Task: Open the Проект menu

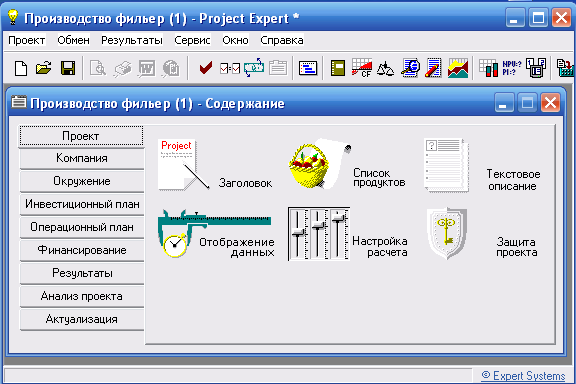Action: click(x=26, y=40)
